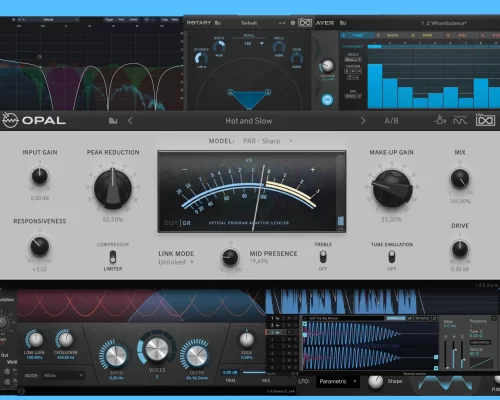Toggle the TIME lane power icon
This screenshot has width=500, height=400.
[344, 35]
